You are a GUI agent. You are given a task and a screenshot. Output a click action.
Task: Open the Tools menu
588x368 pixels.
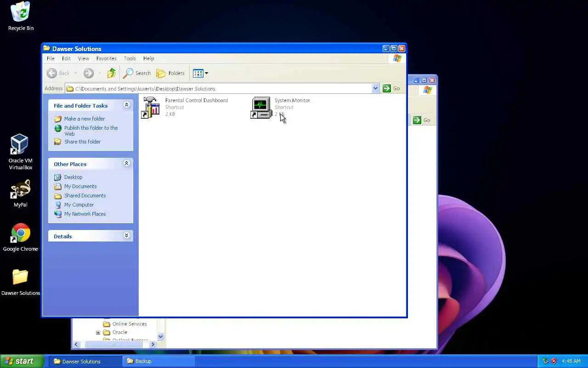click(x=130, y=58)
